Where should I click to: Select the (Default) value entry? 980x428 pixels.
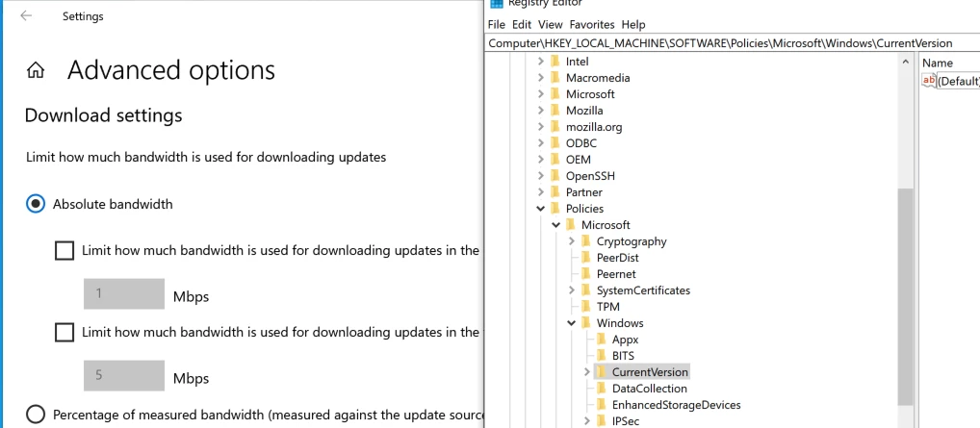[958, 81]
